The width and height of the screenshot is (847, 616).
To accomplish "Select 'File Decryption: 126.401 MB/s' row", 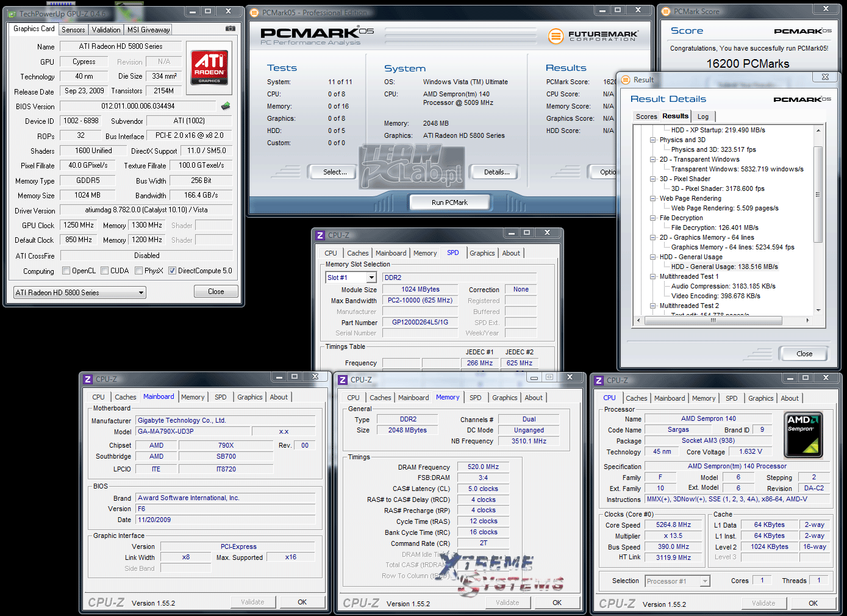I will (715, 227).
